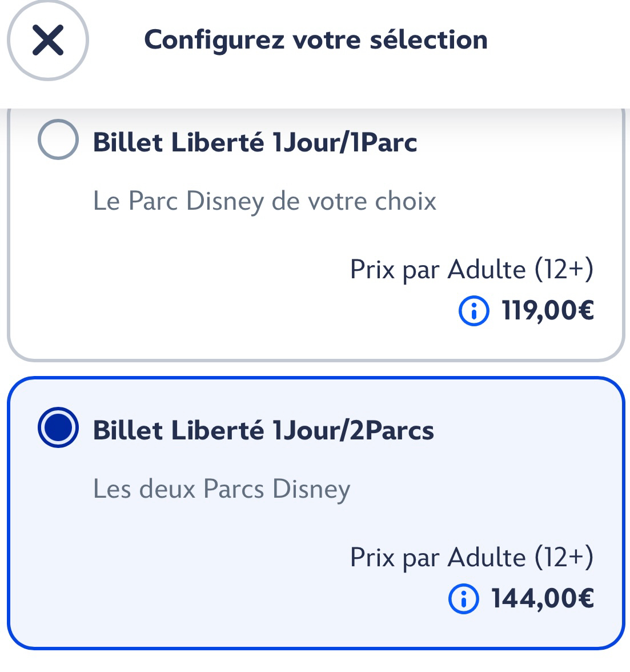Image resolution: width=630 pixels, height=672 pixels.
Task: Click the Configurez votre sélection header title
Action: (316, 40)
